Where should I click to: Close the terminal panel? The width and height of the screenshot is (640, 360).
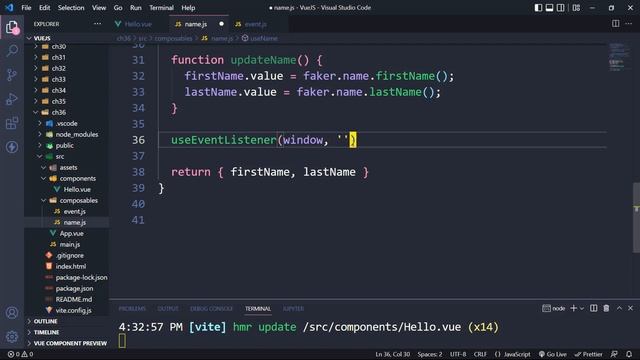630,308
